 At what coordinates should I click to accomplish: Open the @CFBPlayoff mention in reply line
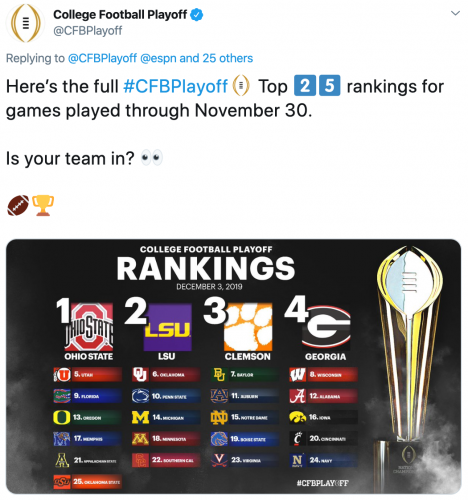pyautogui.click(x=102, y=58)
